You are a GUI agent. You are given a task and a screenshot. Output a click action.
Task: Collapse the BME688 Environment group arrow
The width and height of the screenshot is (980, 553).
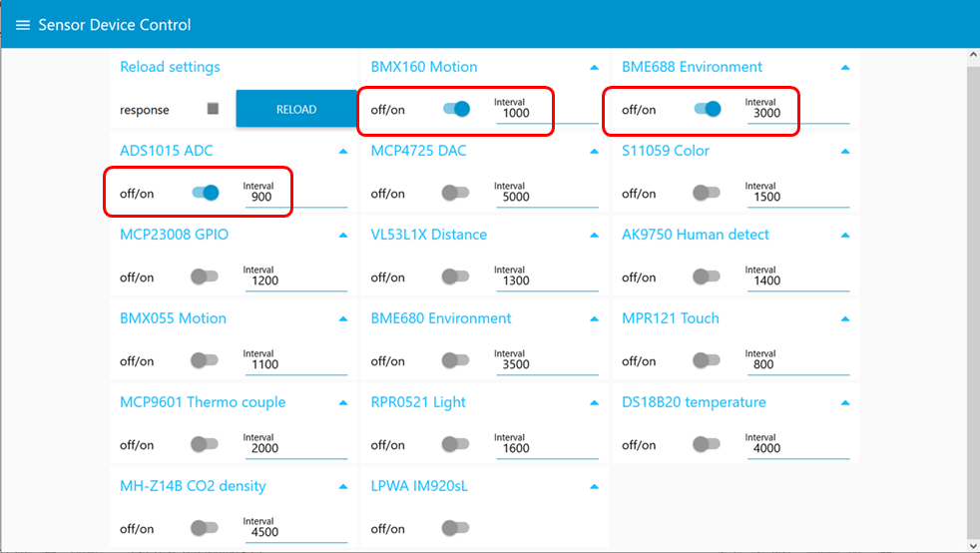(845, 68)
